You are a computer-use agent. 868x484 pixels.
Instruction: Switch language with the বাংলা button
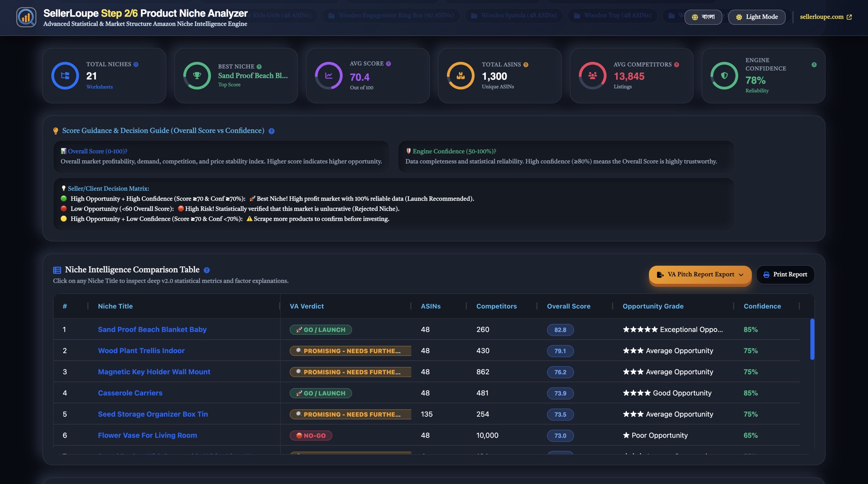[x=703, y=17]
